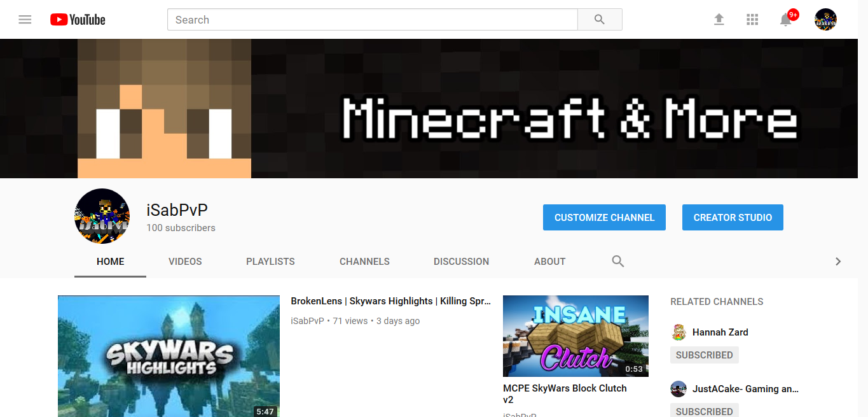Open Hannah Zard channel name
The height and width of the screenshot is (417, 868).
720,332
